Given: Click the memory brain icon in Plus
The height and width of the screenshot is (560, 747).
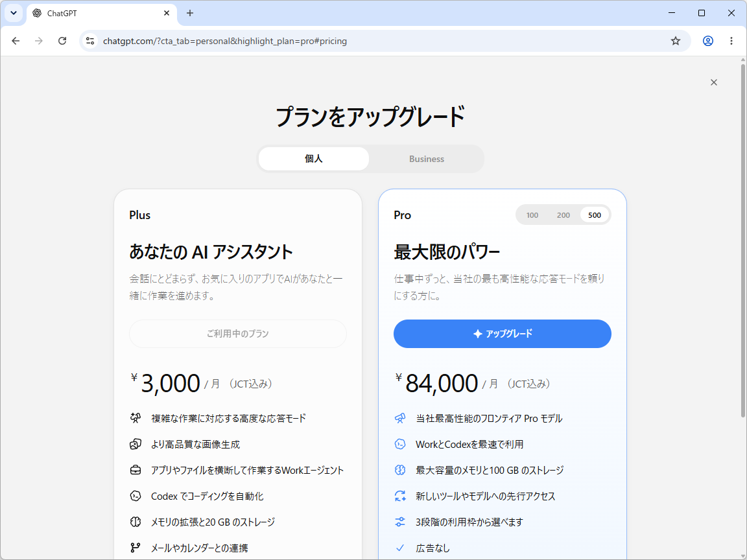Looking at the screenshot, I should pyautogui.click(x=136, y=522).
